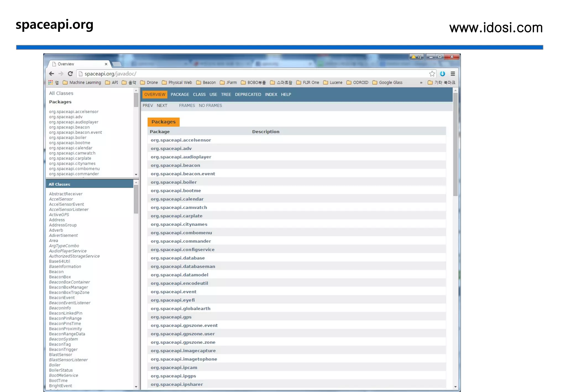The height and width of the screenshot is (392, 566).
Task: Open org.spaceapi.beacon.event package link
Action: tap(183, 174)
